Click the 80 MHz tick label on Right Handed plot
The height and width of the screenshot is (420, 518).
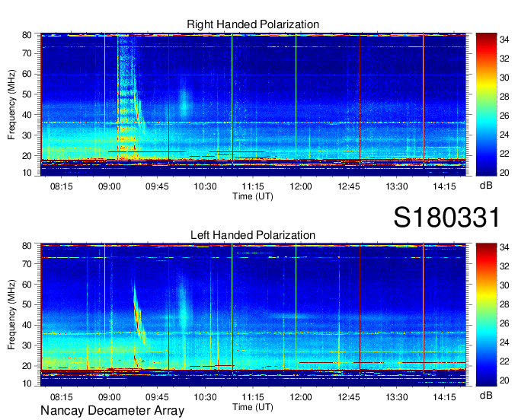[27, 35]
